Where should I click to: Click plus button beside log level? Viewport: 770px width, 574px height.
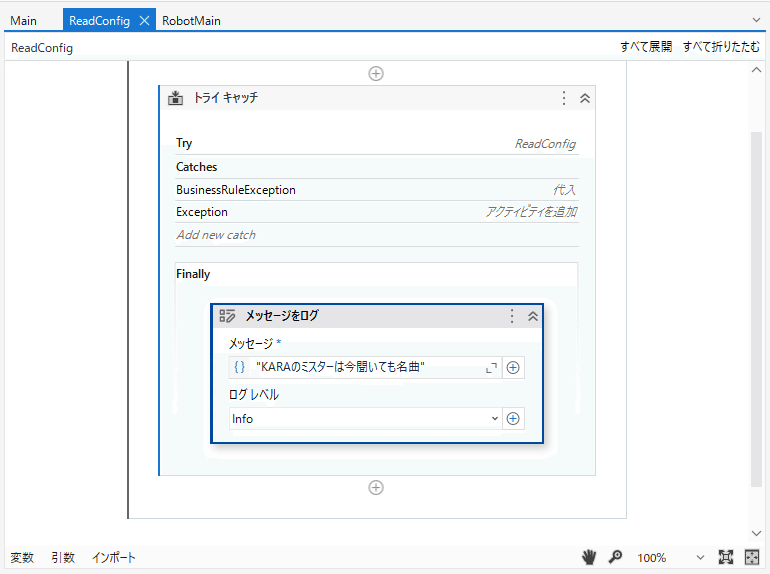(513, 419)
